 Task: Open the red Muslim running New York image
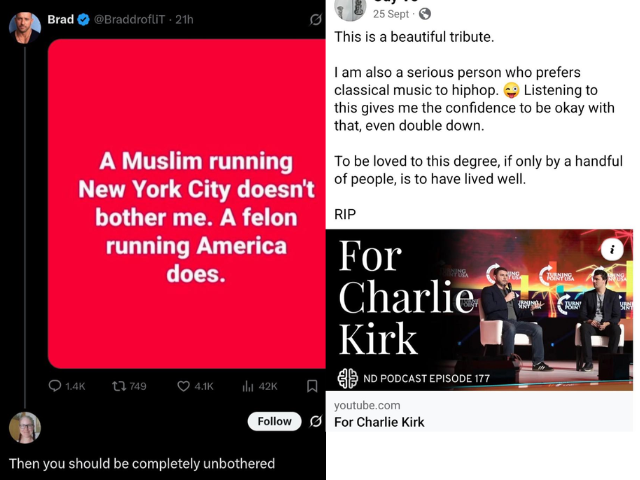[187, 204]
